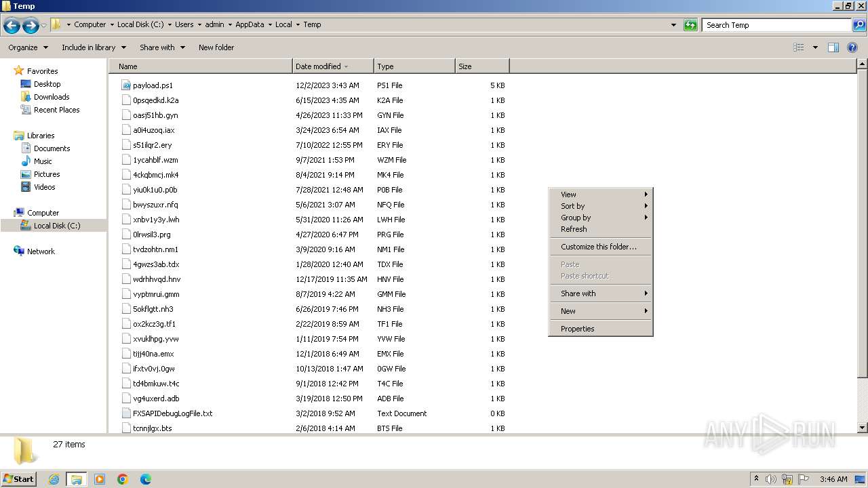
Task: Expand Share with context submenu
Action: click(x=601, y=293)
